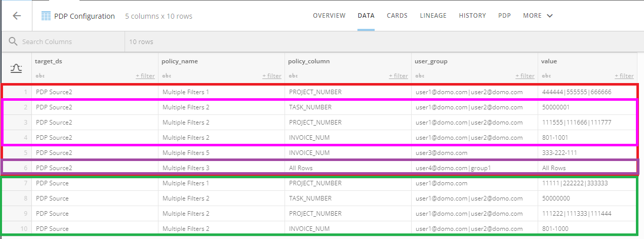Select the user3@domo.com cell in row 5
The width and height of the screenshot is (644, 239).
(x=441, y=153)
